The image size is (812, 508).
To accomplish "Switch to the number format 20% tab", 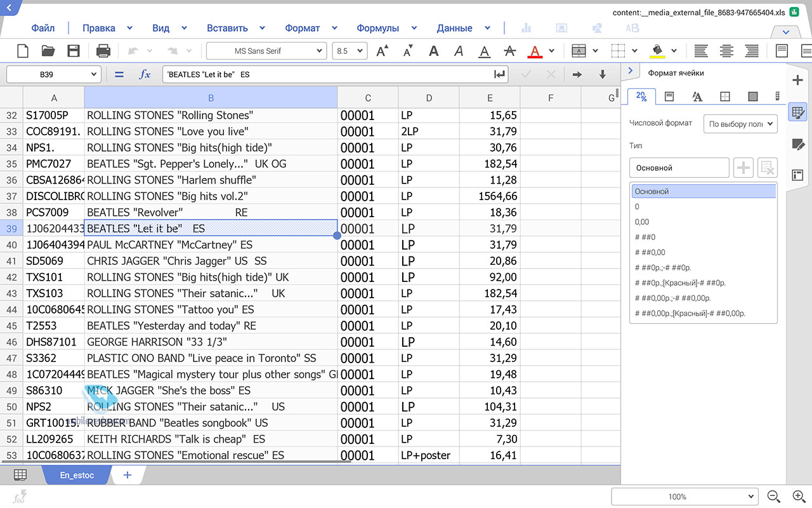I will (x=641, y=97).
